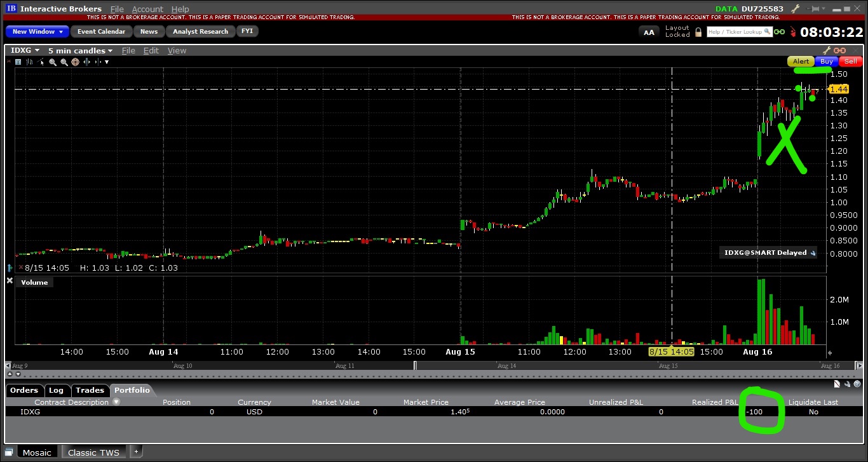Viewport: 868px width, 462px height.
Task: Expand the 5 min candles dropdown
Action: 80,50
